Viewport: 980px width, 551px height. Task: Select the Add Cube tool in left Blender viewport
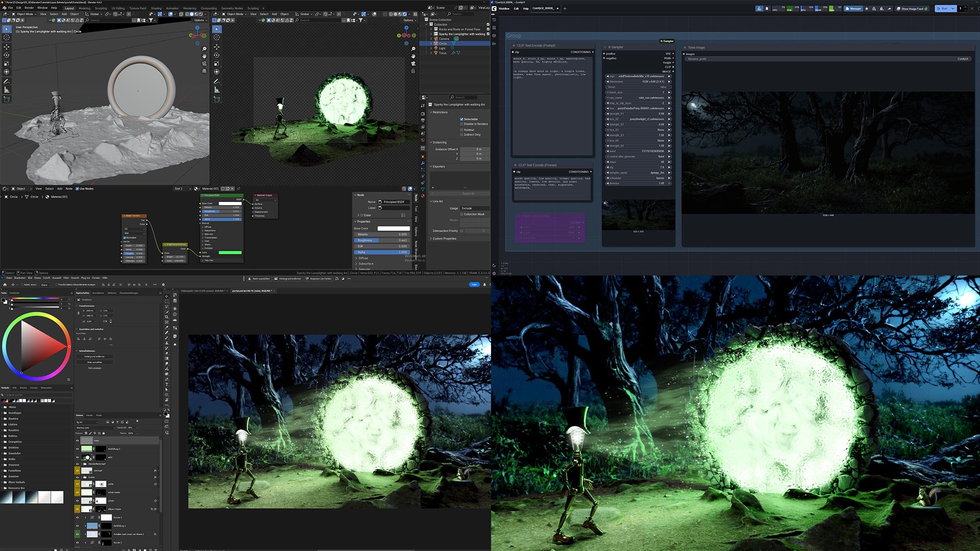click(x=7, y=99)
